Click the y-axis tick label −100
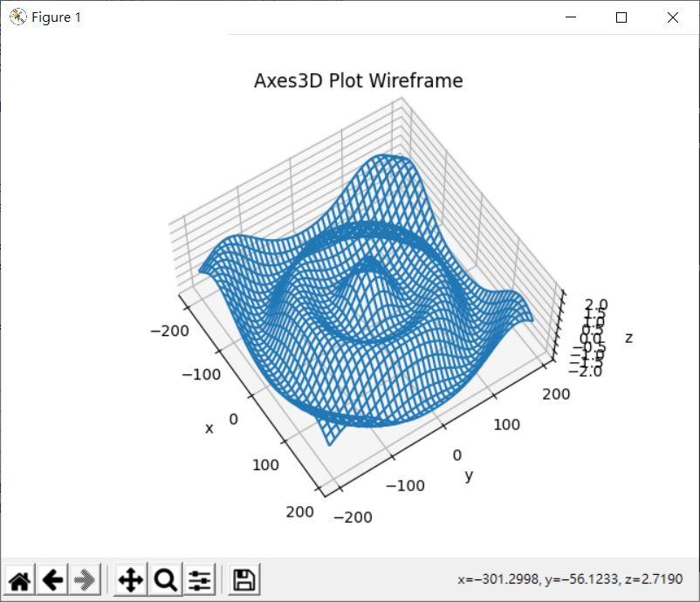The width and height of the screenshot is (700, 602). (405, 486)
